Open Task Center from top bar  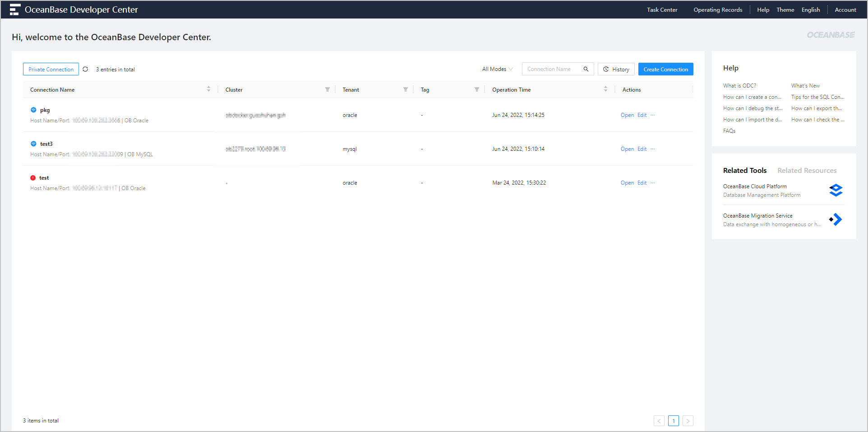[x=662, y=9]
